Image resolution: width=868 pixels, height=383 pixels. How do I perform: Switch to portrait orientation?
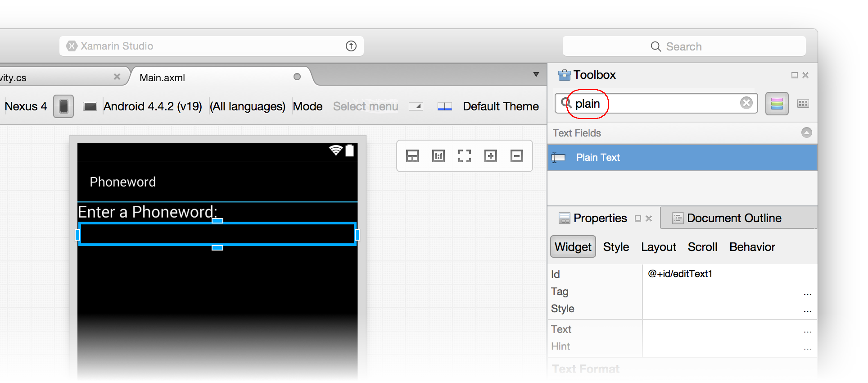pos(63,106)
